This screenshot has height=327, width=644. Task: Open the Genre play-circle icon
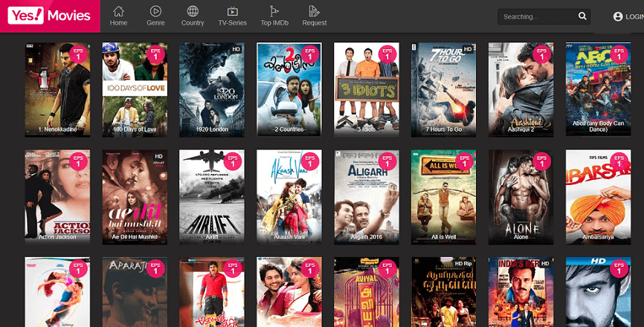(155, 11)
